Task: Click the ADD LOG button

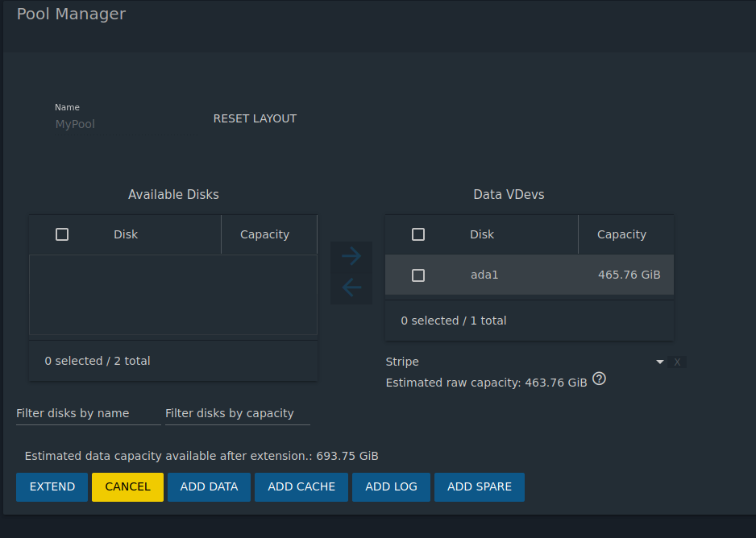Action: 391,486
